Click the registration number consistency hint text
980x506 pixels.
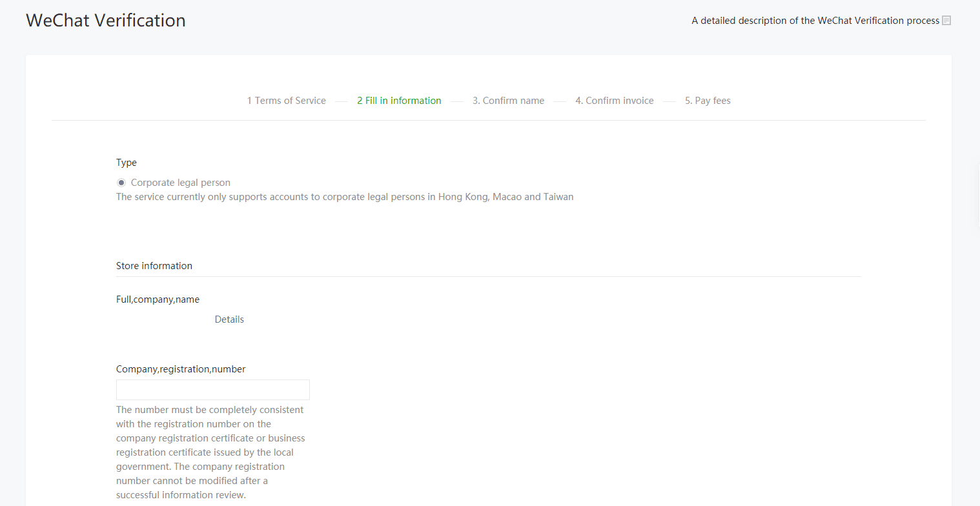(x=210, y=452)
